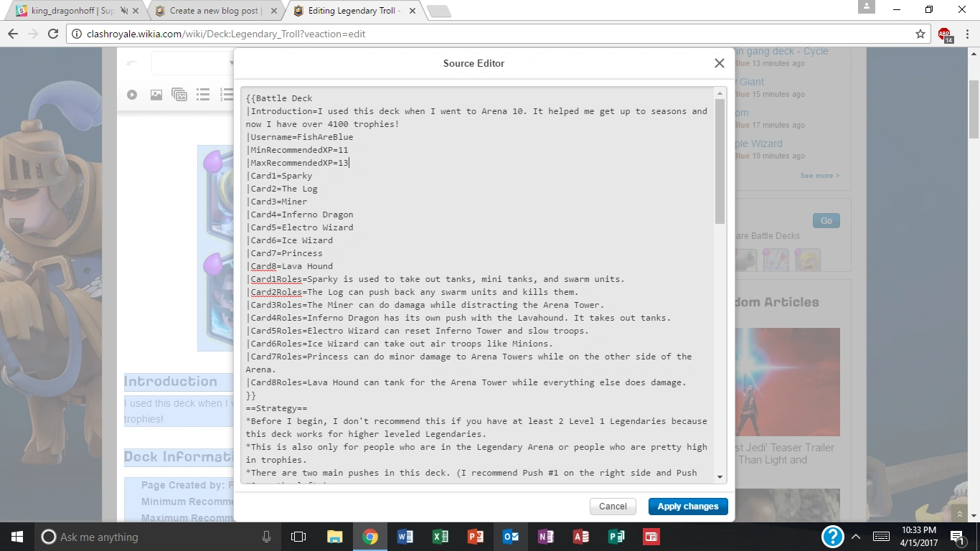This screenshot has height=551, width=980.
Task: Open a new Chrome tab
Action: coord(438,11)
